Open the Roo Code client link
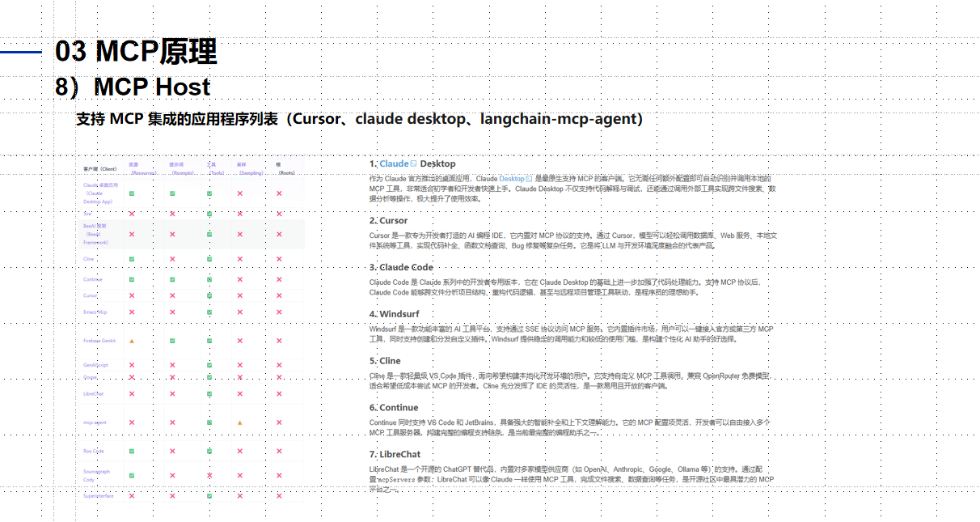The width and height of the screenshot is (980, 522). coord(94,451)
